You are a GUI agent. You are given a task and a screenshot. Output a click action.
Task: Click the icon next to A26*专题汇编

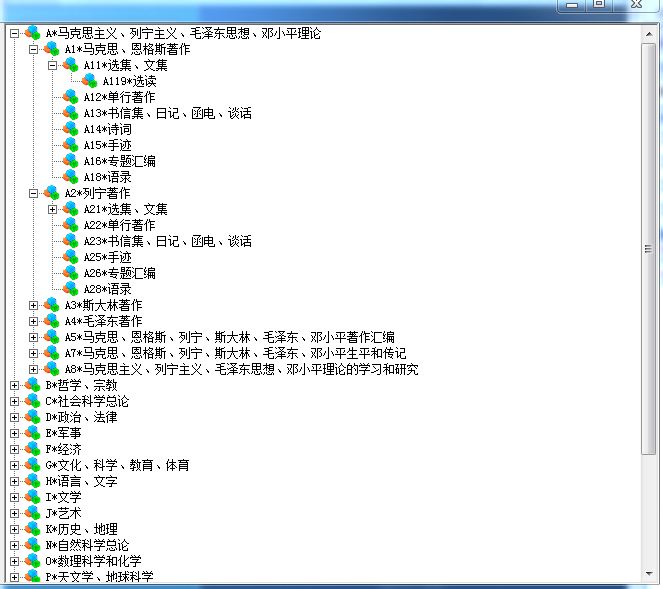71,273
